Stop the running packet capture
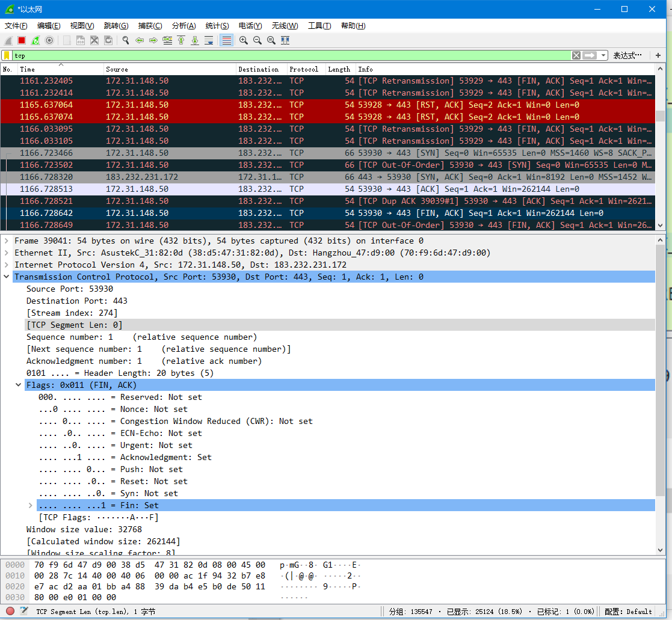This screenshot has width=672, height=620. point(22,40)
